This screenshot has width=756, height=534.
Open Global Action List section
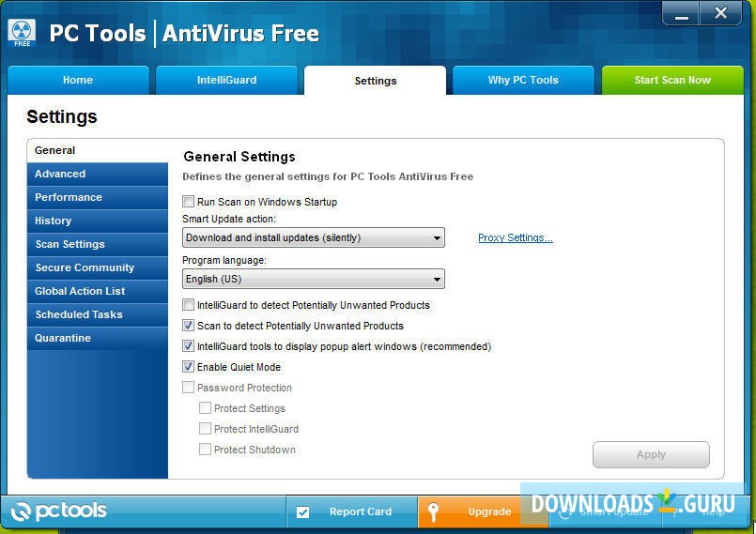pos(98,291)
